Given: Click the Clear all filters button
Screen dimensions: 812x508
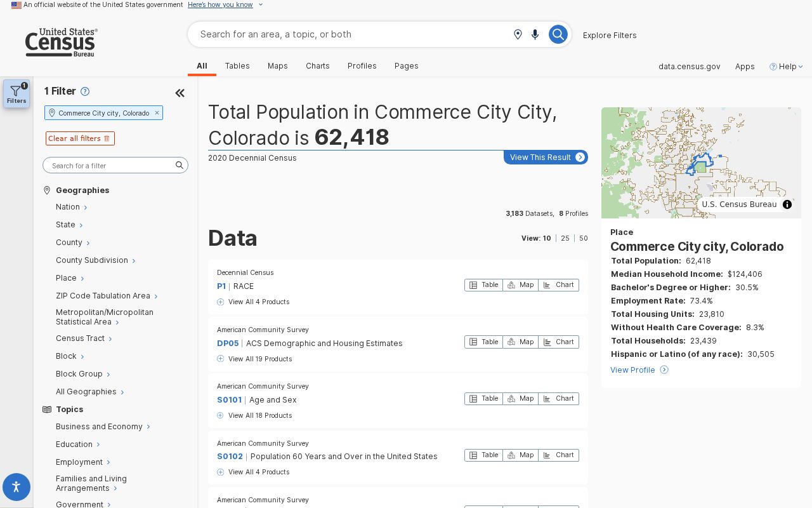Looking at the screenshot, I should [x=80, y=138].
